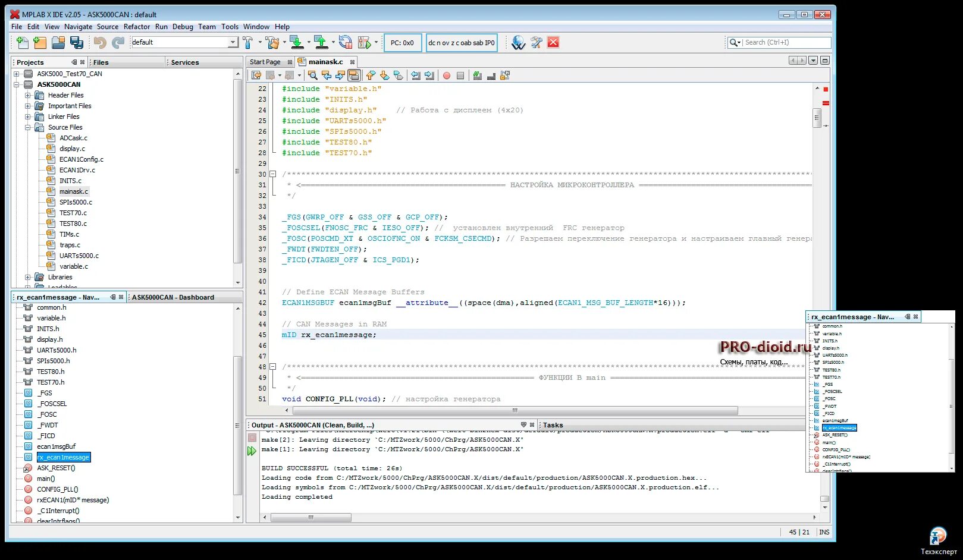Click the Find Selection magnifier icon
This screenshot has width=963, height=560.
(x=312, y=75)
